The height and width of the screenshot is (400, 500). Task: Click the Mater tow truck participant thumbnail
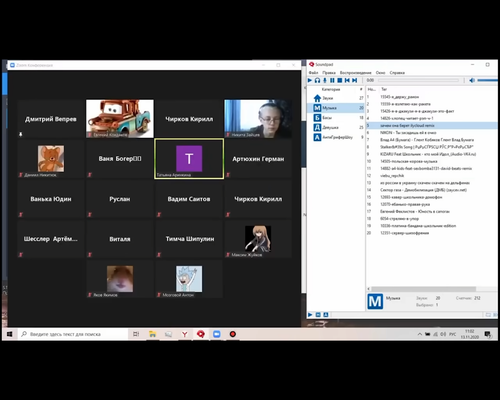(120, 119)
